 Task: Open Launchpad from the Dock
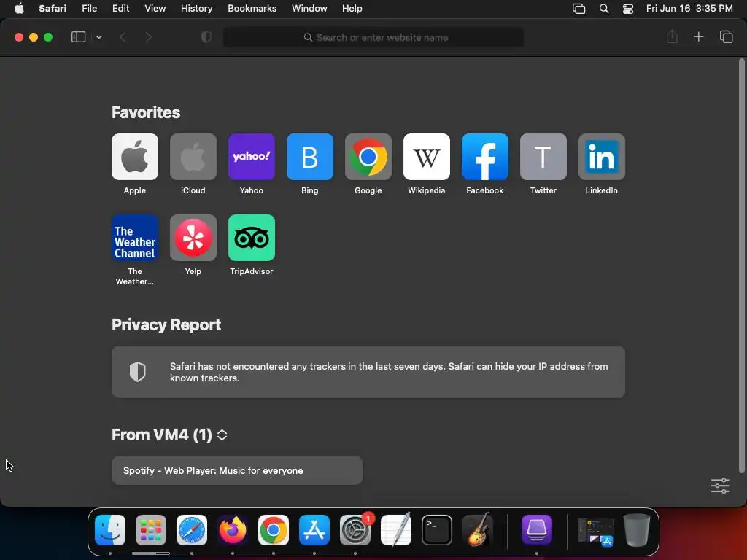tap(151, 530)
